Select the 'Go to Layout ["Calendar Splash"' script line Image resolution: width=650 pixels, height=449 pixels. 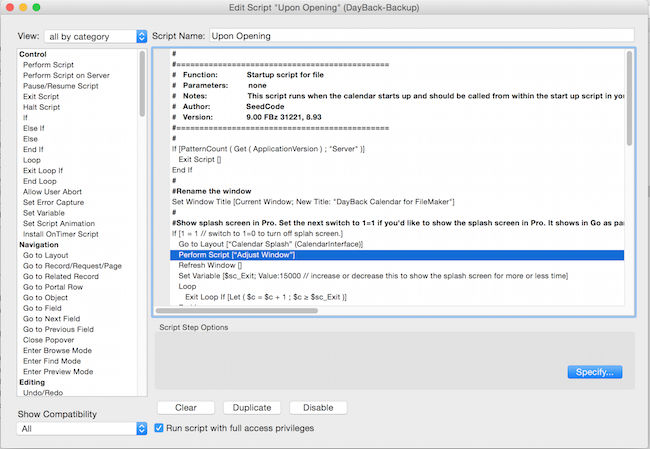pyautogui.click(x=271, y=244)
